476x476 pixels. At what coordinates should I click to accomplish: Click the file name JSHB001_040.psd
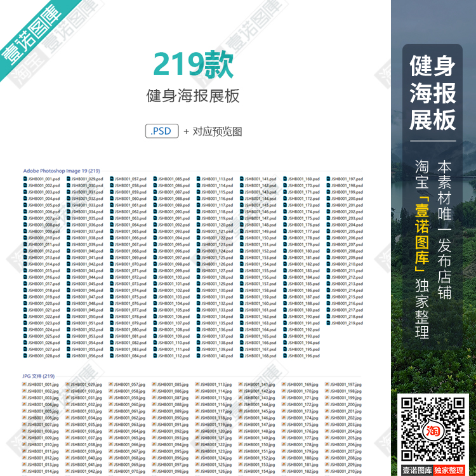tap(88, 251)
